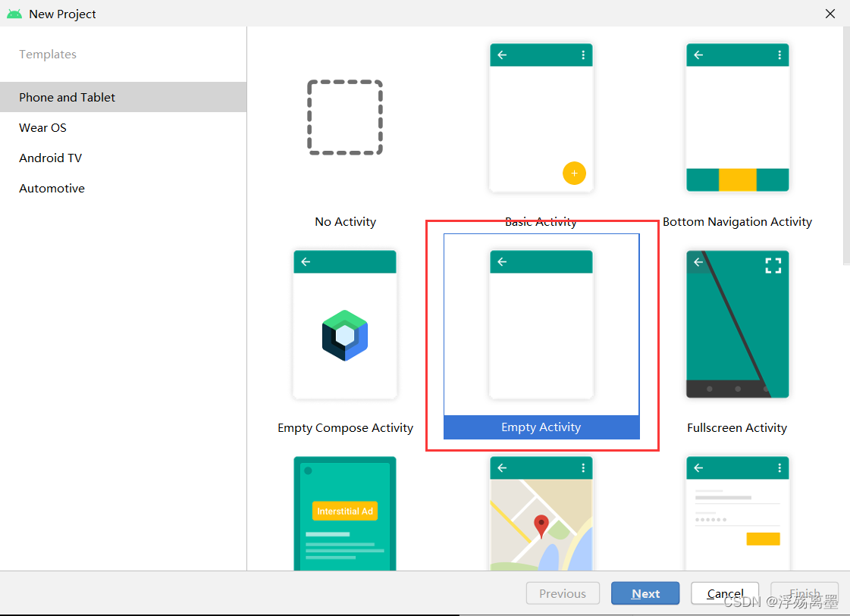
Task: Click the highlighted "Empty Activity" label
Action: pyautogui.click(x=541, y=427)
